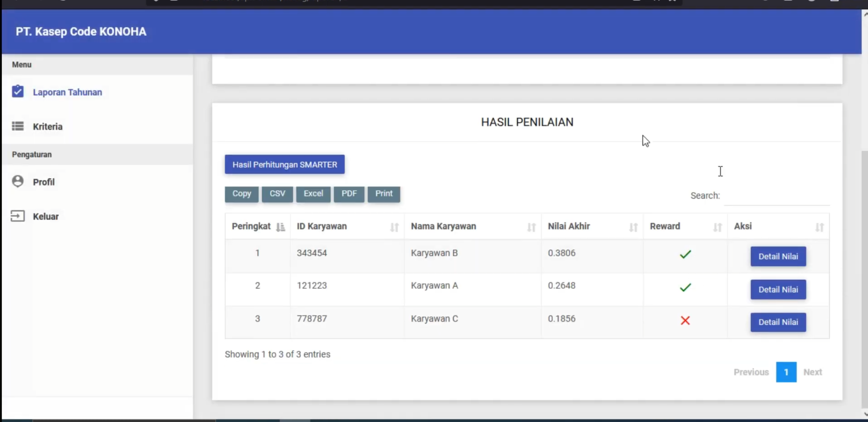Open Detail Nilai for Karyawan B
Image resolution: width=868 pixels, height=422 pixels.
tap(778, 256)
